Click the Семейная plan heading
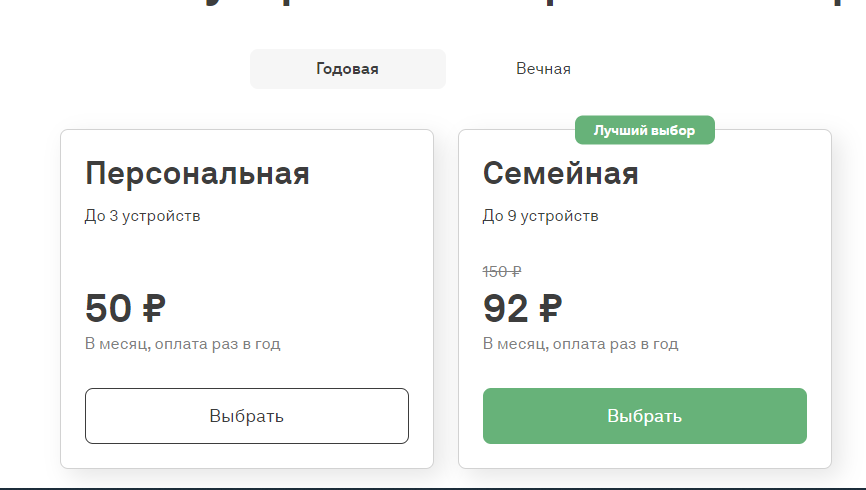866x490 pixels. [x=560, y=173]
